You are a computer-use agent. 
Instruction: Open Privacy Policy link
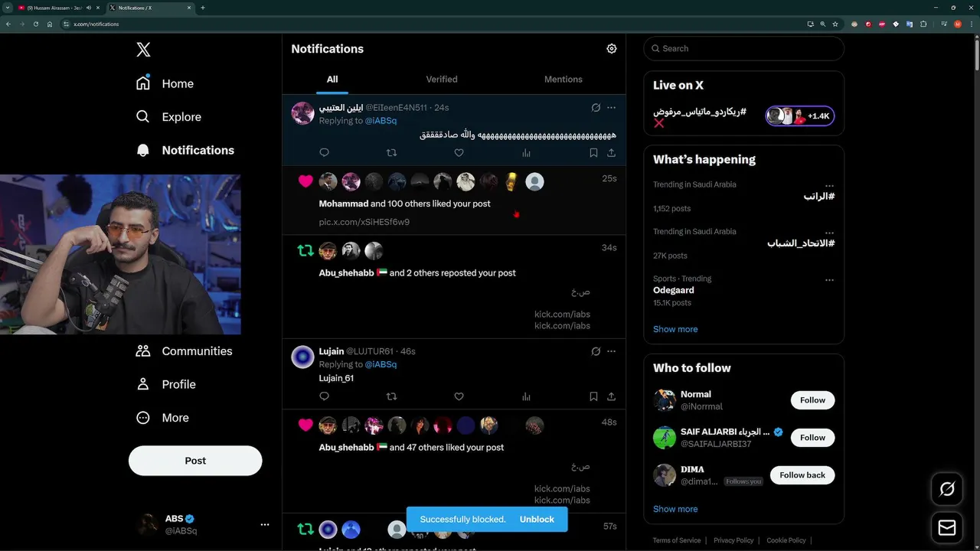click(733, 540)
